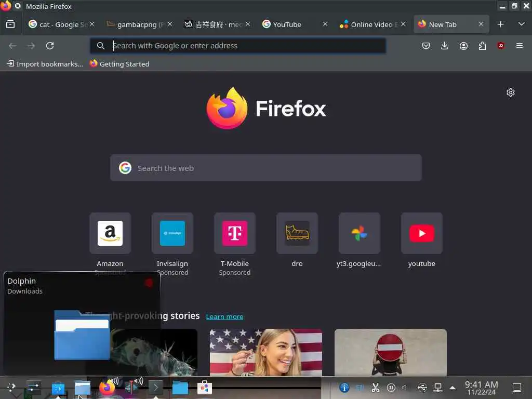This screenshot has height=399, width=532.
Task: Close the Online Video Editor tab
Action: [x=403, y=24]
